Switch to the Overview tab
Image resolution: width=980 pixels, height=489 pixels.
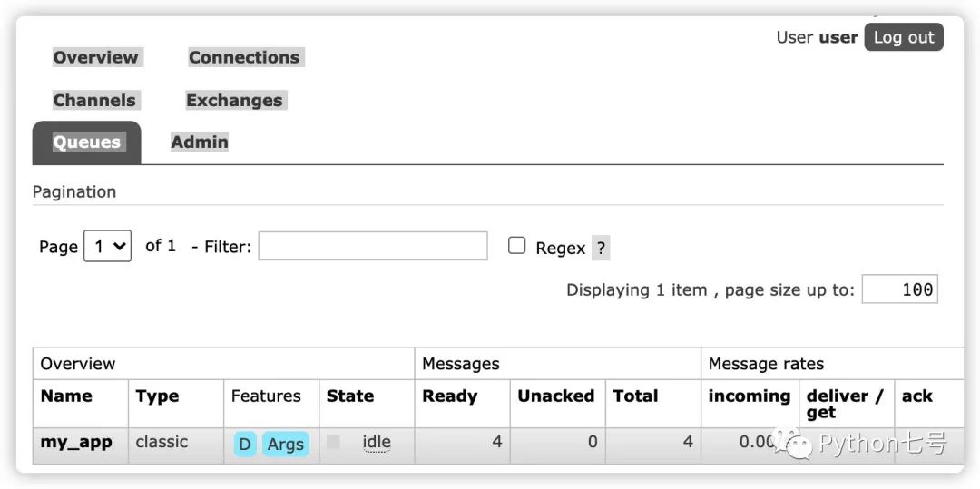click(95, 57)
